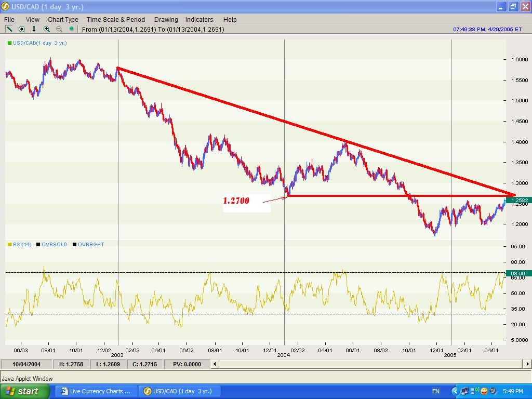Click the L: 1.2609 low value
The image size is (532, 399).
108,364
